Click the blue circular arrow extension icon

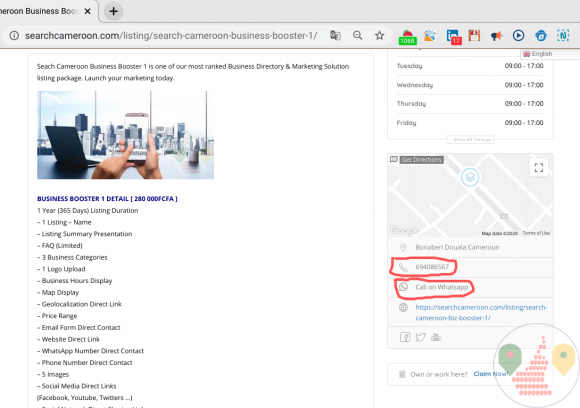(541, 36)
